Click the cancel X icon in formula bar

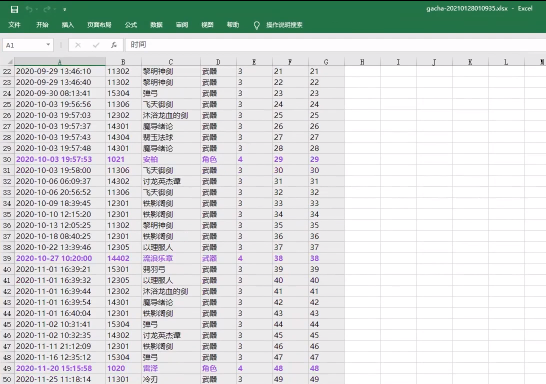(78, 45)
